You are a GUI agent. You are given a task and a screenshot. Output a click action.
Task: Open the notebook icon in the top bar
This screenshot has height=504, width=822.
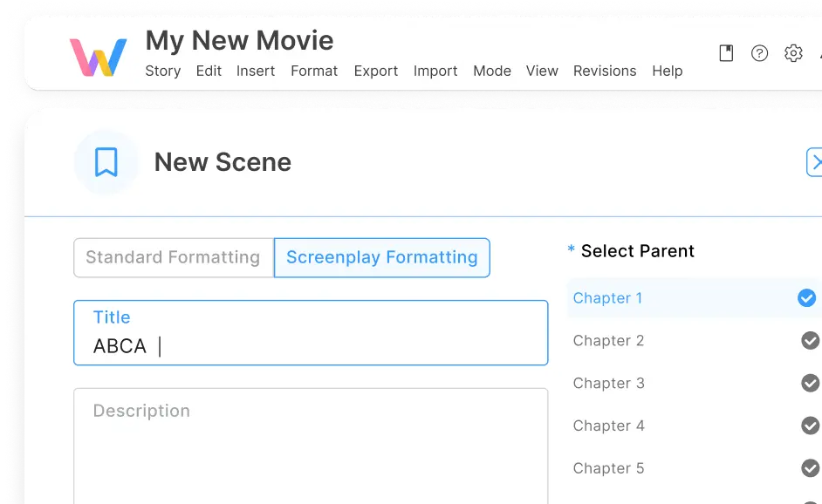(726, 52)
